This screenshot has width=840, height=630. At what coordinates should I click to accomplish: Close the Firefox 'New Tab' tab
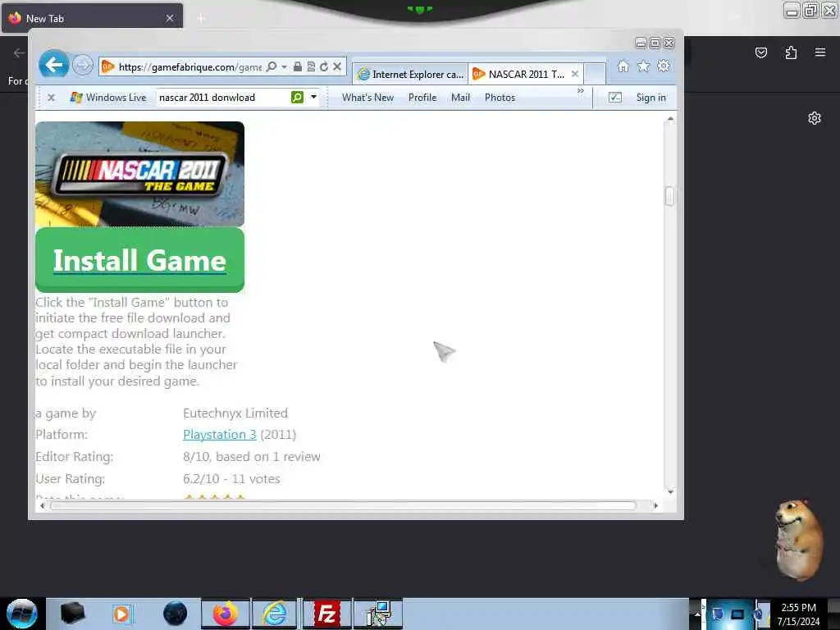pyautogui.click(x=170, y=18)
